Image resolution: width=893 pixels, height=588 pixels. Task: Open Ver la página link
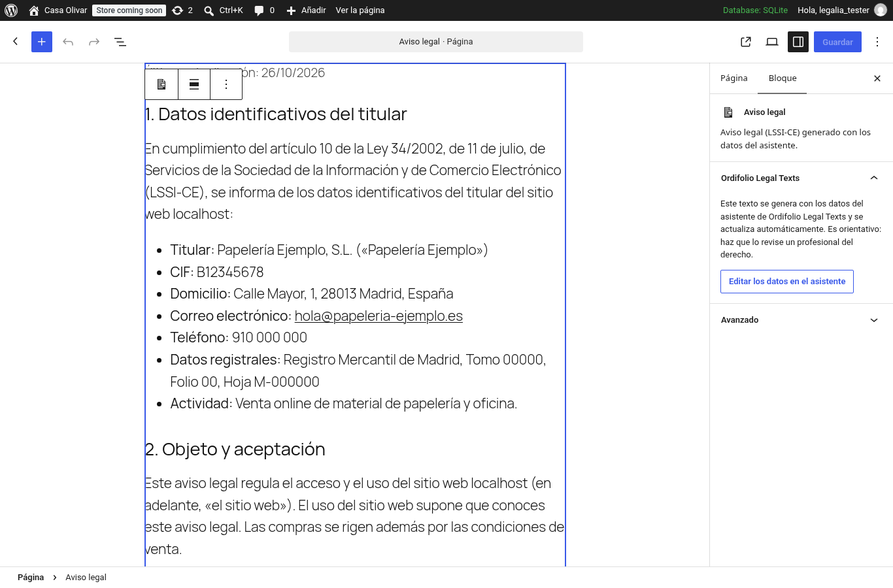tap(360, 10)
